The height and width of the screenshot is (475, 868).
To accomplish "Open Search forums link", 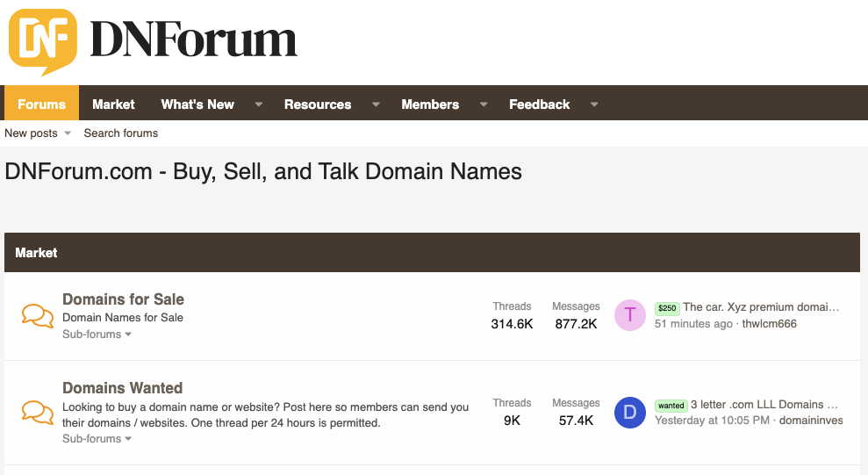I will point(121,133).
